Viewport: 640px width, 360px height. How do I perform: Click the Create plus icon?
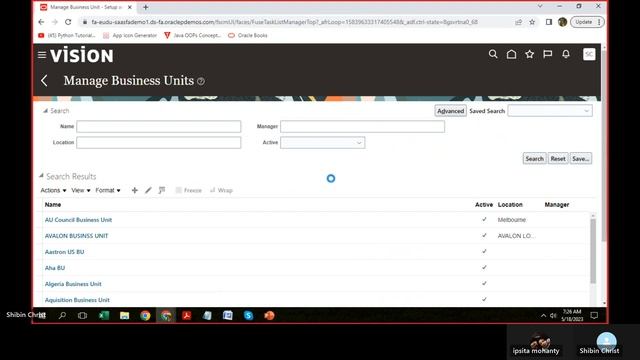[x=135, y=190]
